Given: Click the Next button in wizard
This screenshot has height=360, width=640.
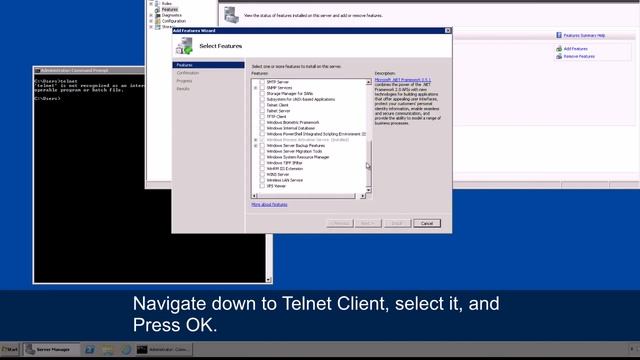Looking at the screenshot, I should click(x=368, y=223).
